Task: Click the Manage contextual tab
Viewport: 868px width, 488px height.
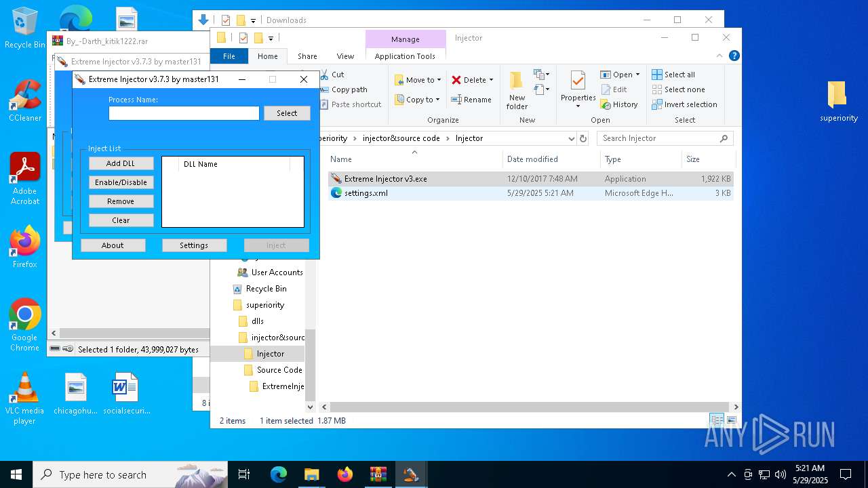Action: [406, 39]
